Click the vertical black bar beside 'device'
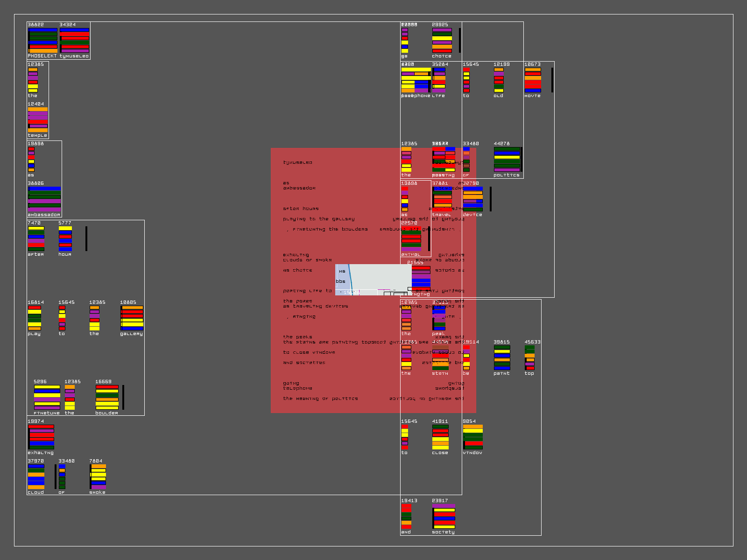The height and width of the screenshot is (560, 747). click(x=491, y=199)
